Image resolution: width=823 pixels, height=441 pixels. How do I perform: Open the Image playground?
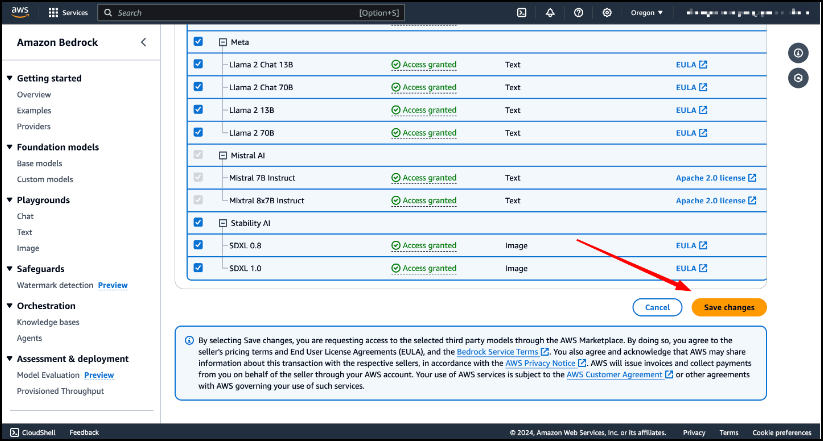[28, 248]
